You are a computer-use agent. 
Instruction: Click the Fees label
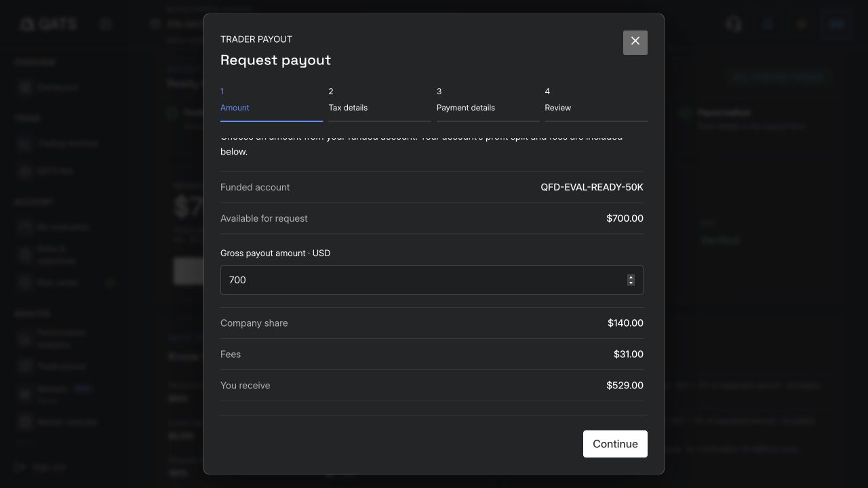click(231, 354)
